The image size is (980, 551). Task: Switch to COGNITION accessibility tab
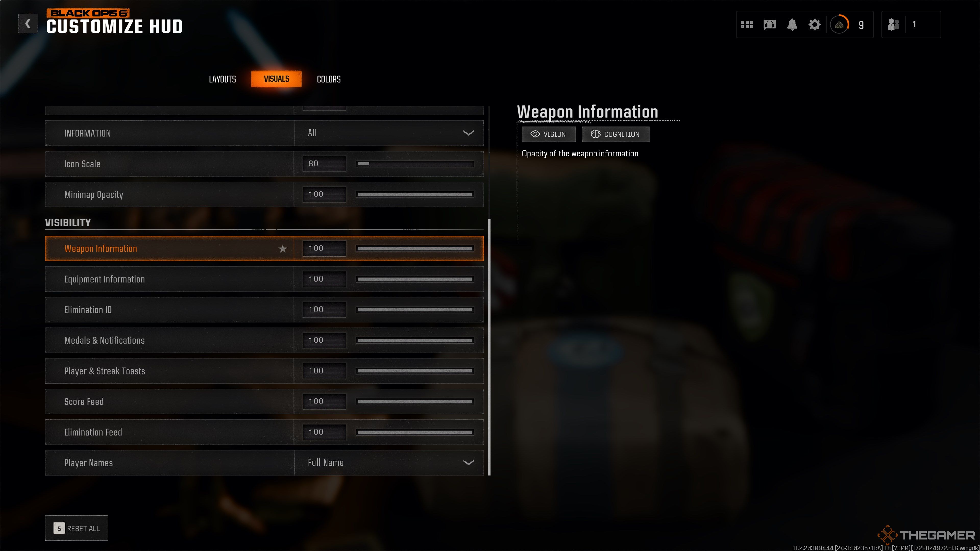(x=615, y=134)
